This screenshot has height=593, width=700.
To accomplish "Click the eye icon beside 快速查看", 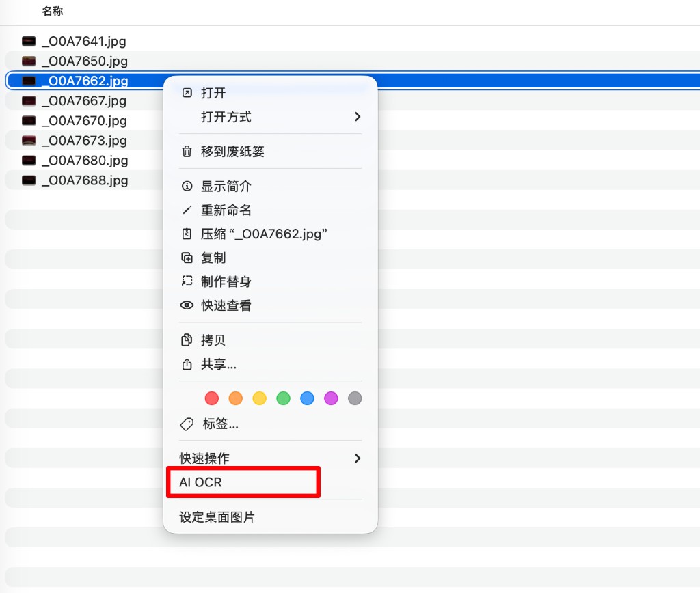I will point(187,305).
